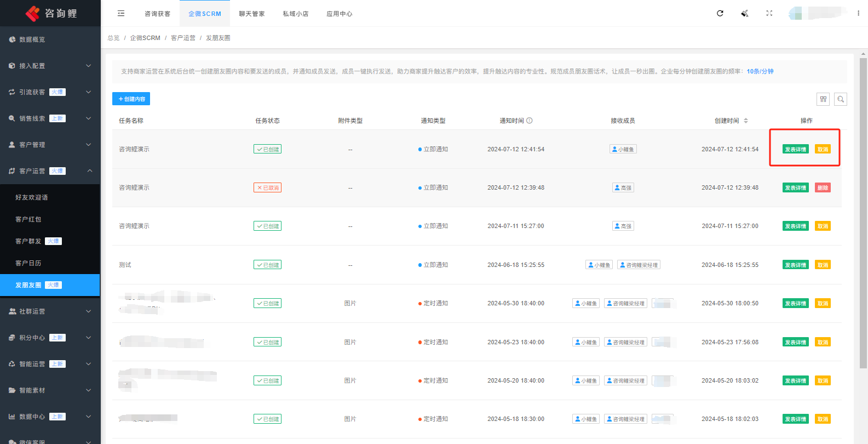Click the refresh icon in the top bar

coord(720,13)
